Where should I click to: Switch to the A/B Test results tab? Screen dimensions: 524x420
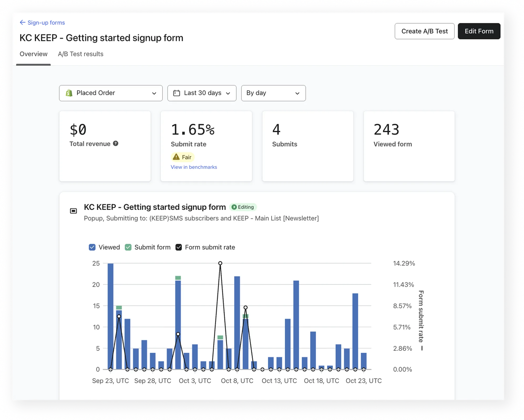[80, 54]
